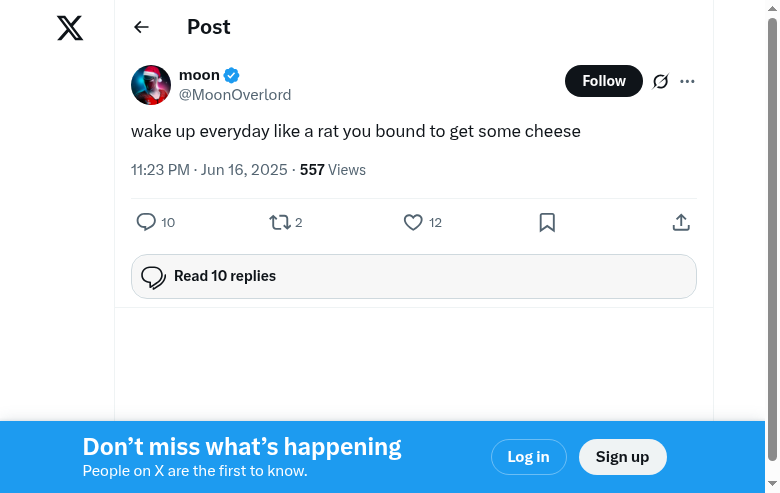This screenshot has height=493, width=780.
Task: Click the Sign up button
Action: (622, 457)
